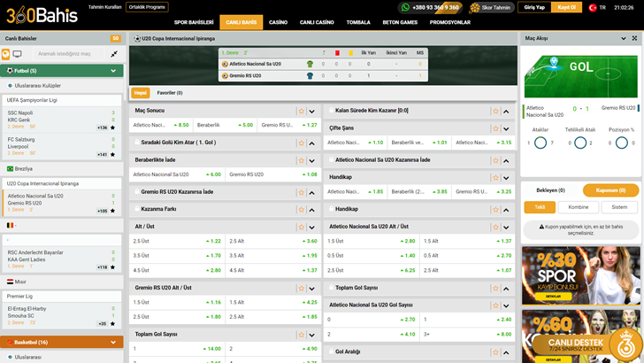Open BETON GAMES menu

point(400,22)
